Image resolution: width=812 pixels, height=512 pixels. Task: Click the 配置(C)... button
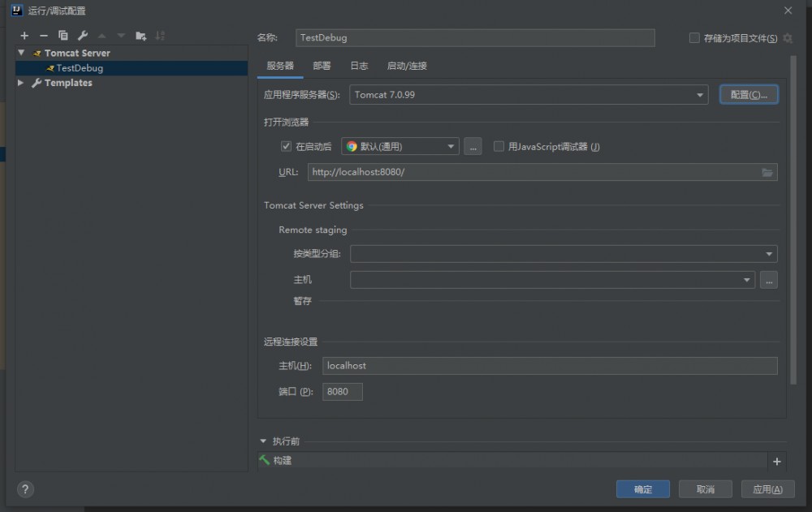[x=749, y=95]
